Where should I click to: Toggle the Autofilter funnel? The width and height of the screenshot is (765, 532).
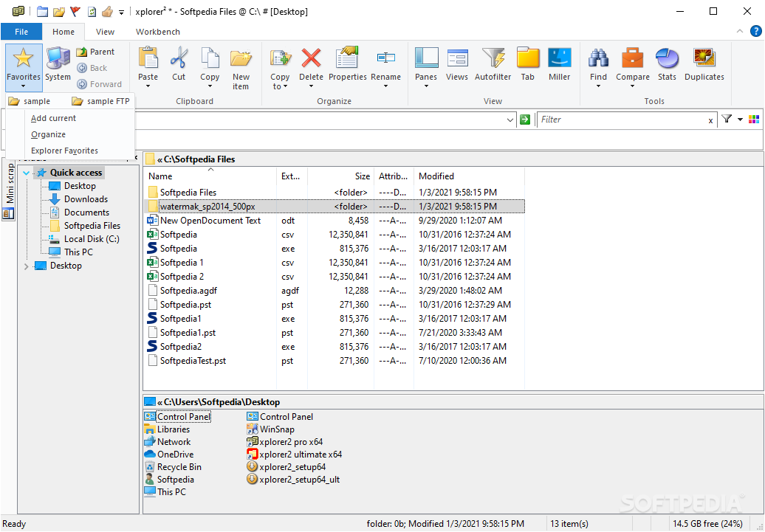pyautogui.click(x=493, y=58)
